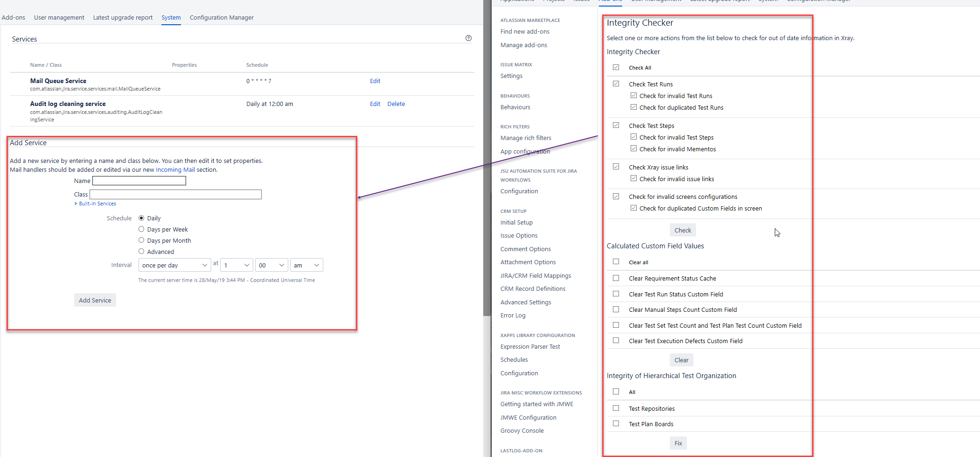980x457 pixels.
Task: Open the Behaviours sidebar link
Action: tap(515, 107)
